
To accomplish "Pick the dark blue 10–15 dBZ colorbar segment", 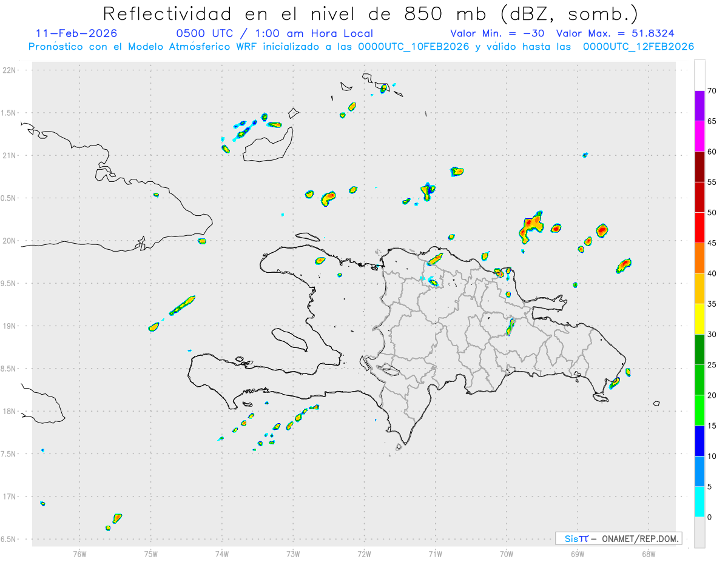I will [x=699, y=441].
